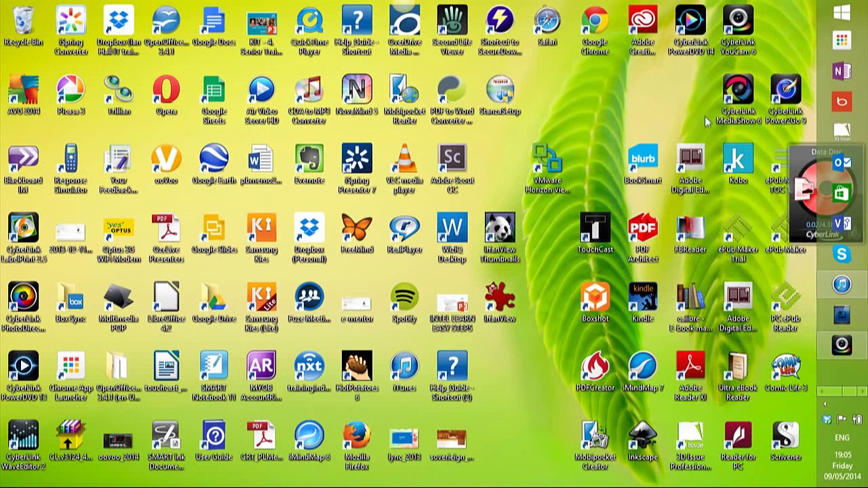Open the Box Sync folder icon
Image resolution: width=868 pixels, height=488 pixels.
[x=71, y=297]
